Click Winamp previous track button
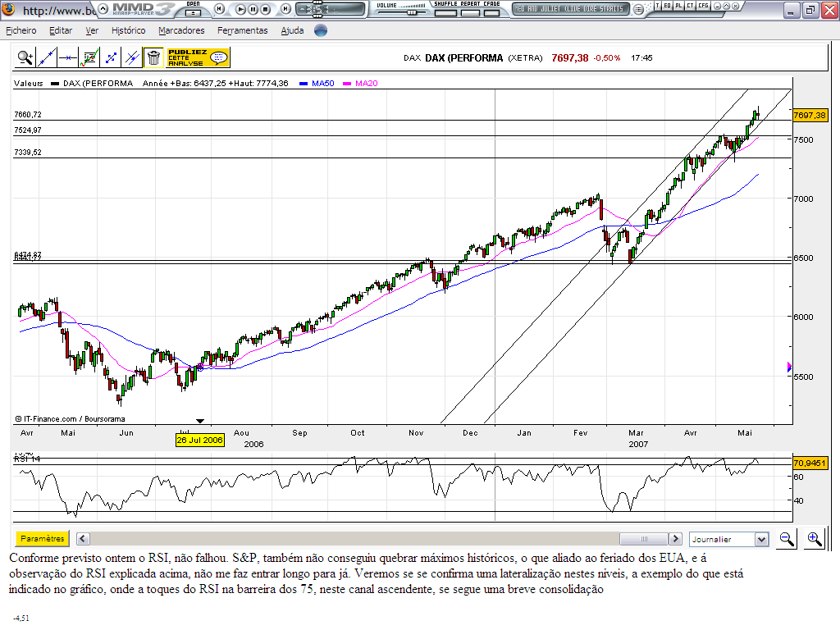 pyautogui.click(x=219, y=8)
